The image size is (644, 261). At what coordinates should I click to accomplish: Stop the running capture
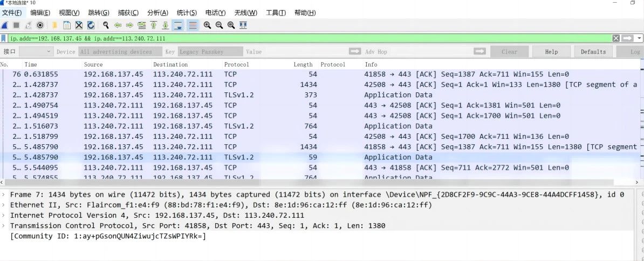[x=16, y=25]
